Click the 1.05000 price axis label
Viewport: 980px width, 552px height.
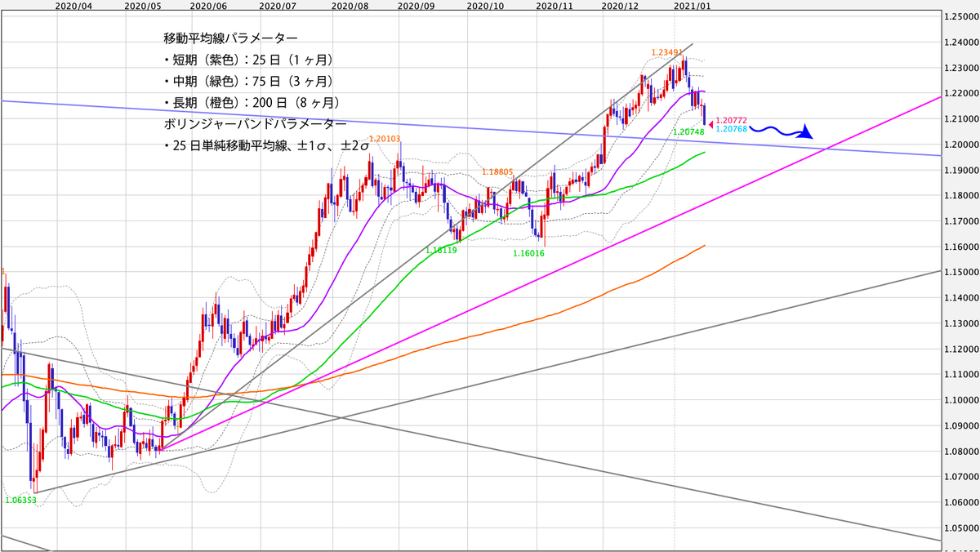click(x=960, y=528)
